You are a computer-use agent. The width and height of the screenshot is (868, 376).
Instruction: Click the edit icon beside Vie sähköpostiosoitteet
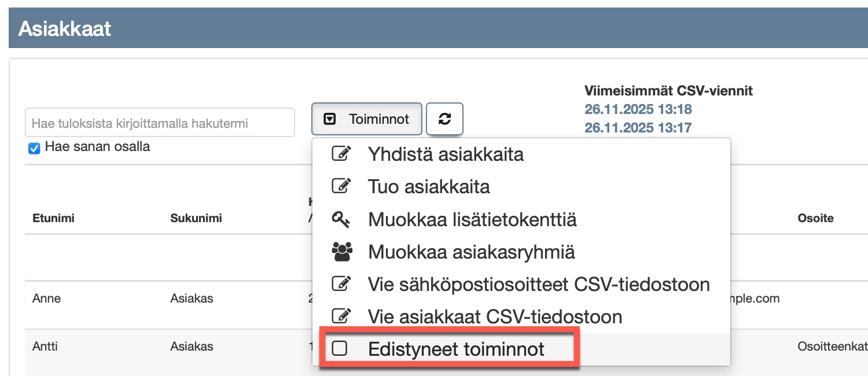pyautogui.click(x=341, y=284)
